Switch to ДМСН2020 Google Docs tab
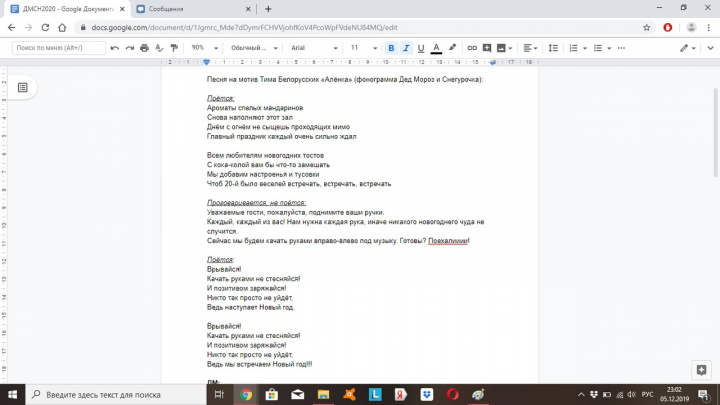 click(x=68, y=9)
